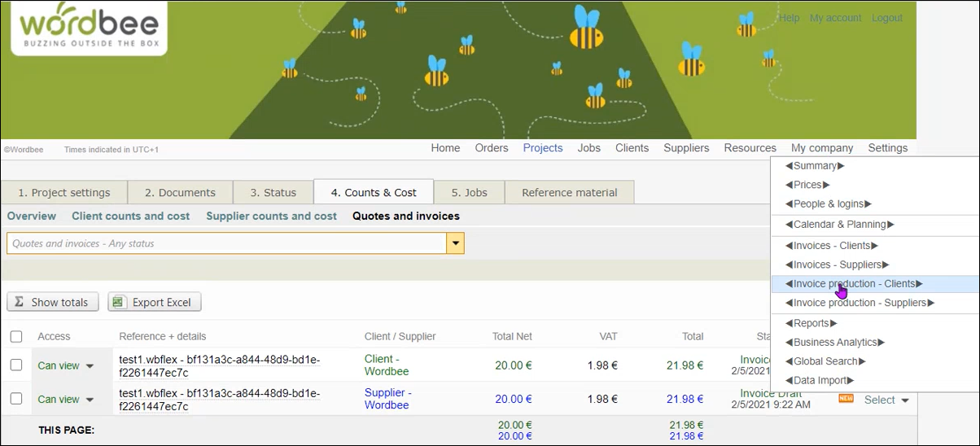Expand the second row's Can view dropdown
980x446 pixels.
(x=90, y=400)
